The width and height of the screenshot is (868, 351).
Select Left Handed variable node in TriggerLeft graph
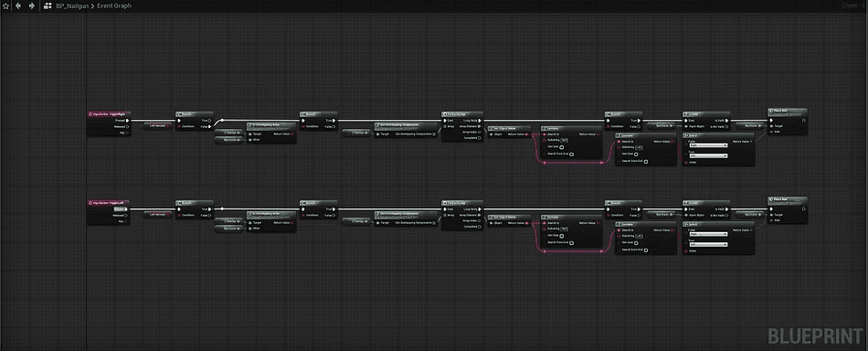point(158,214)
